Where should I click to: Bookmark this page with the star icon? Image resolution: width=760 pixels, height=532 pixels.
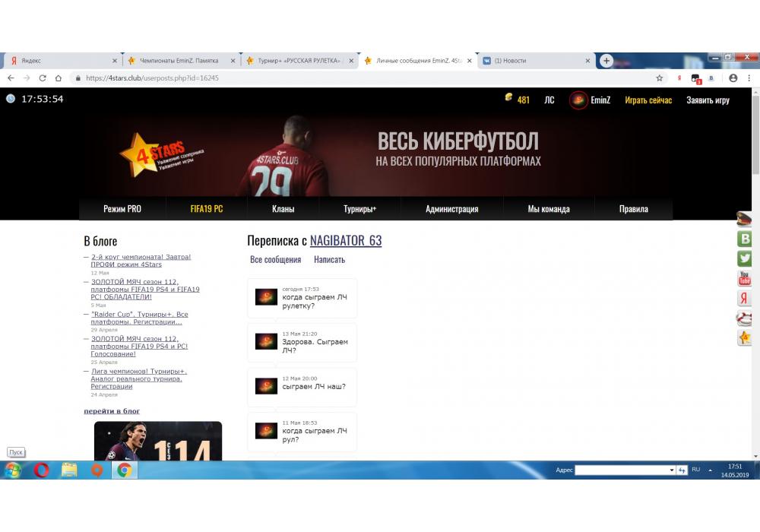[x=660, y=78]
